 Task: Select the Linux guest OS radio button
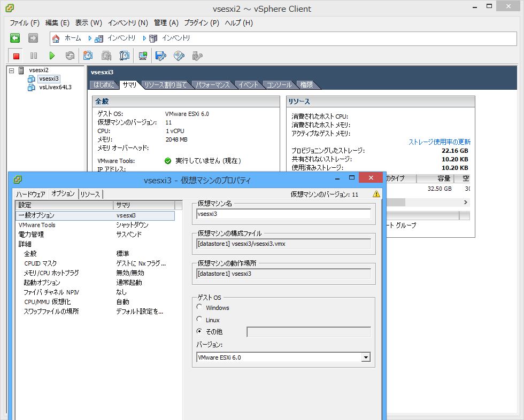pos(199,319)
